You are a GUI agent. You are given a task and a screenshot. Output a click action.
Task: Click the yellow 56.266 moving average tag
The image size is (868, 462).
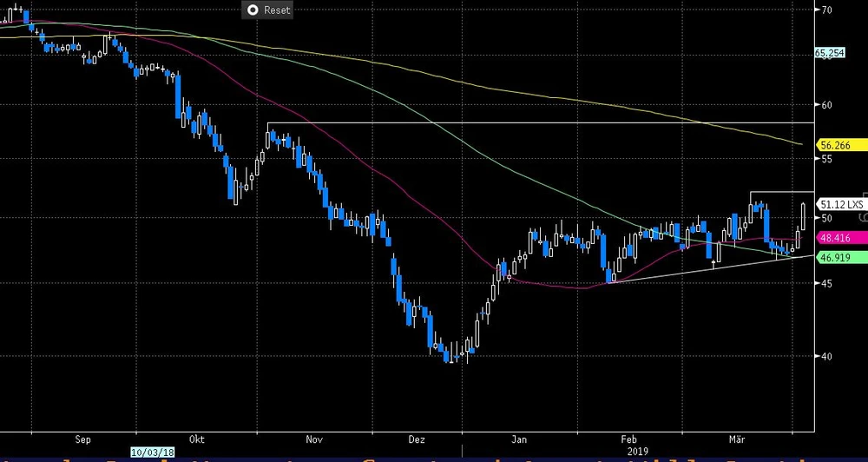[832, 146]
